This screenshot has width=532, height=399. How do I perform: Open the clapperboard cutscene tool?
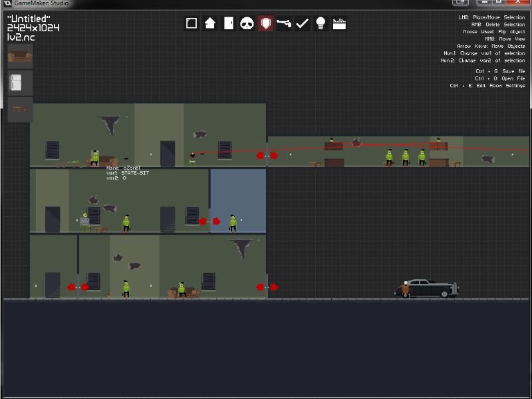(x=339, y=23)
